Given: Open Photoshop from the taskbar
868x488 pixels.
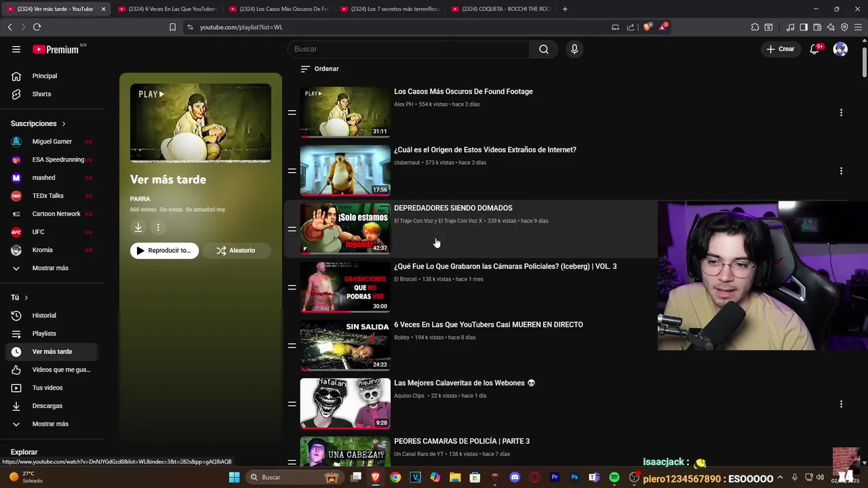Looking at the screenshot, I should coord(574,477).
